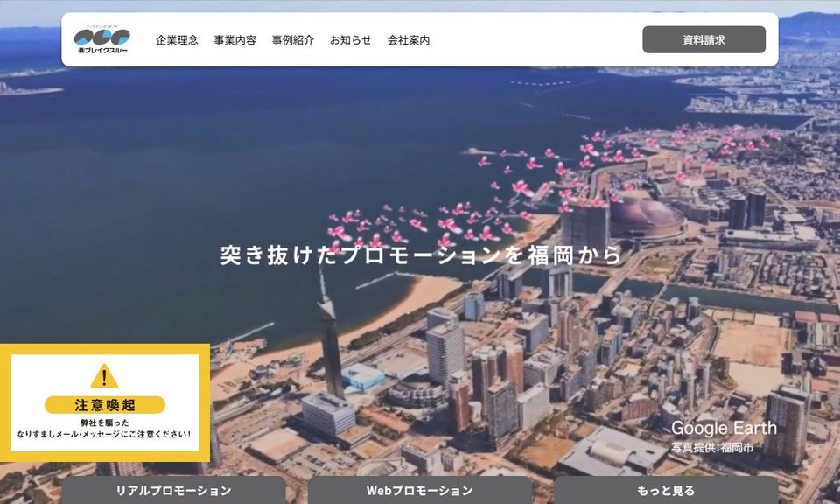
Task: Visit the 会社案内 page
Action: (409, 40)
